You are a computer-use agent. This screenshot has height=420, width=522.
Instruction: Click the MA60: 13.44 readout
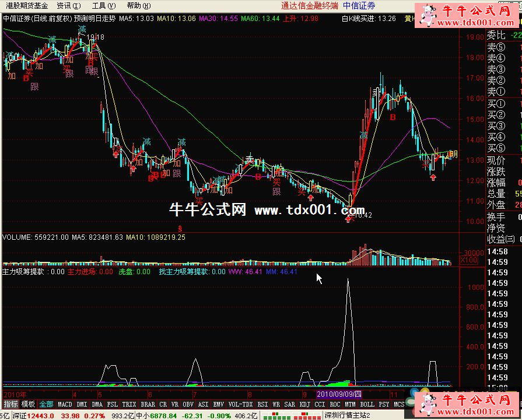[x=260, y=19]
